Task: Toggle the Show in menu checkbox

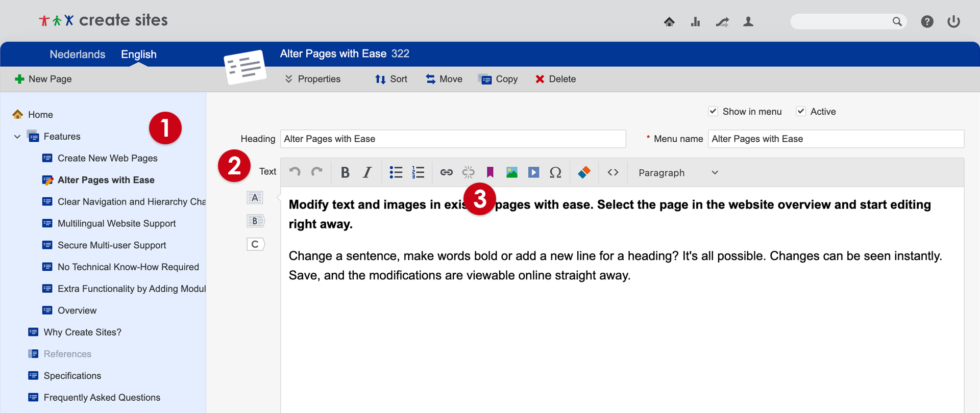Action: tap(713, 111)
